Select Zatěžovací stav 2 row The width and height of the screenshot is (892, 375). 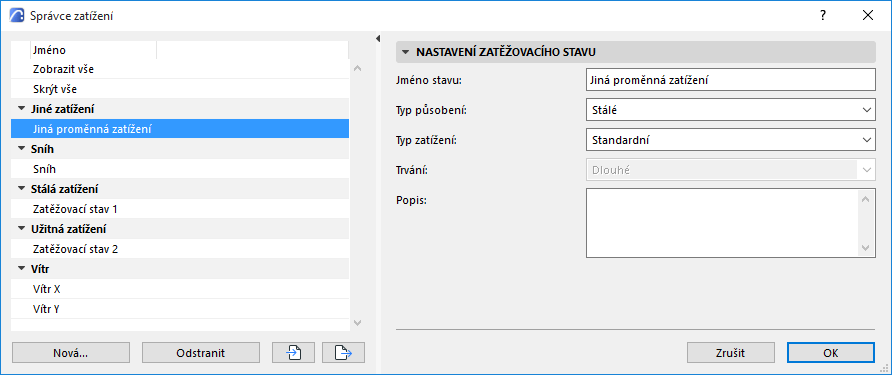click(180, 249)
